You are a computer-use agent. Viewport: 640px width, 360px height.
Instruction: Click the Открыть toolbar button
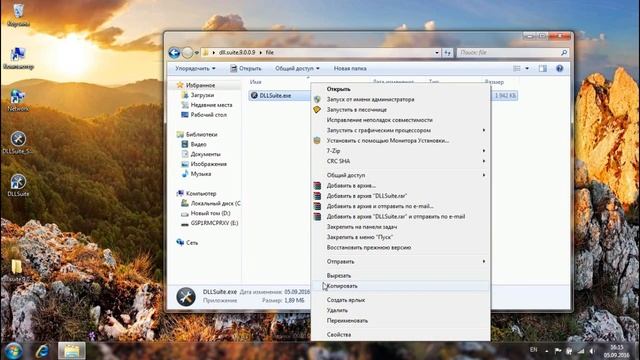[246, 69]
